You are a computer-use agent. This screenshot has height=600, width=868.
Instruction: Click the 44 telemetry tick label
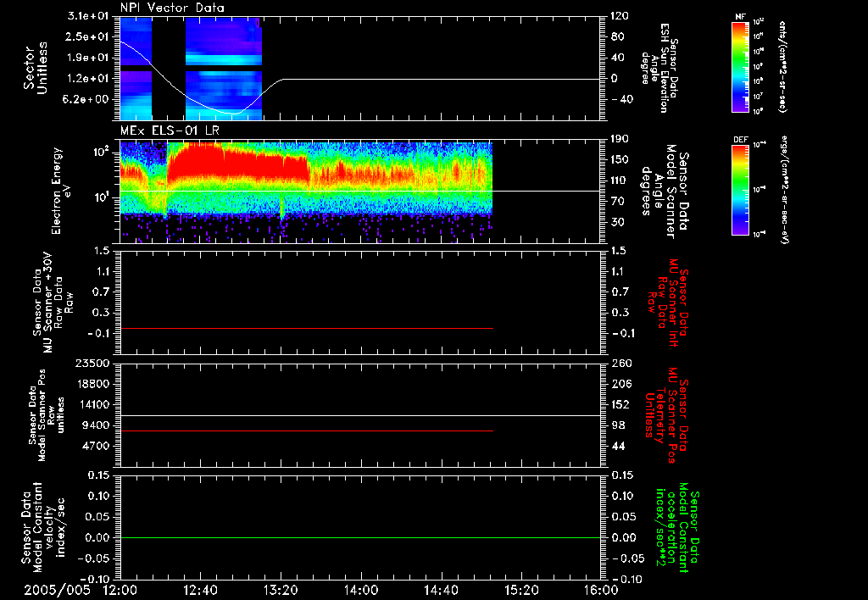pos(617,446)
